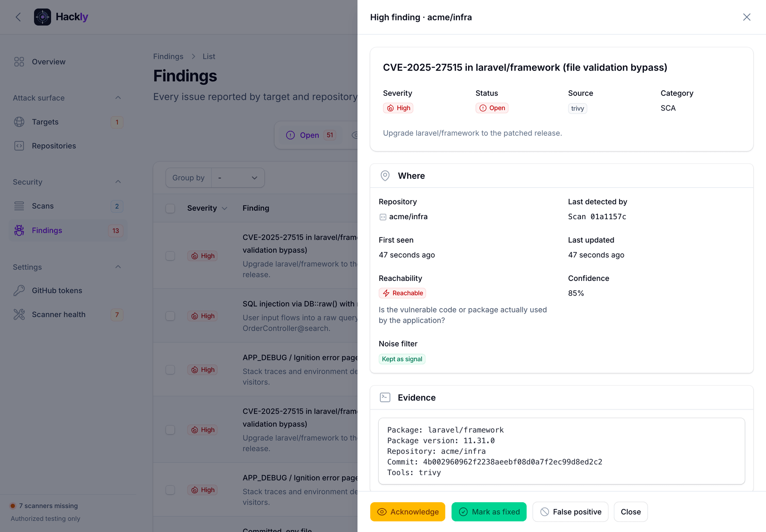This screenshot has width=766, height=532.
Task: Click Mark as fixed button
Action: pos(489,512)
